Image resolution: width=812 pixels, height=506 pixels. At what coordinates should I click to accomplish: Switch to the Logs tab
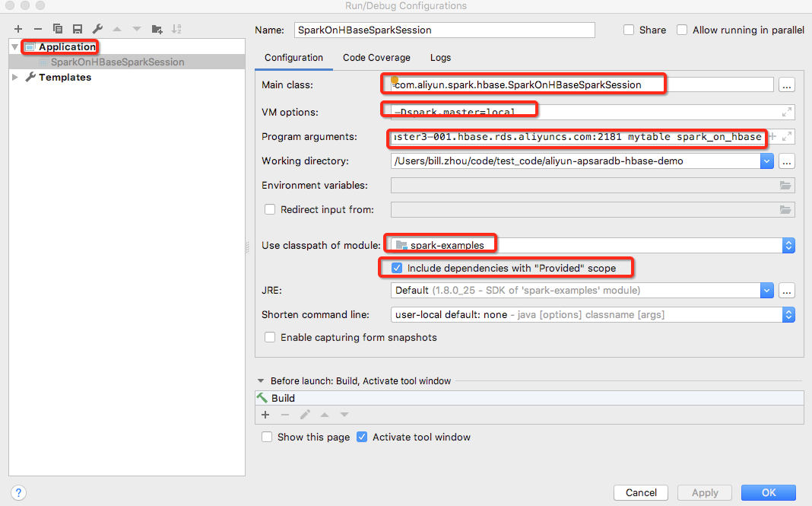(x=440, y=58)
